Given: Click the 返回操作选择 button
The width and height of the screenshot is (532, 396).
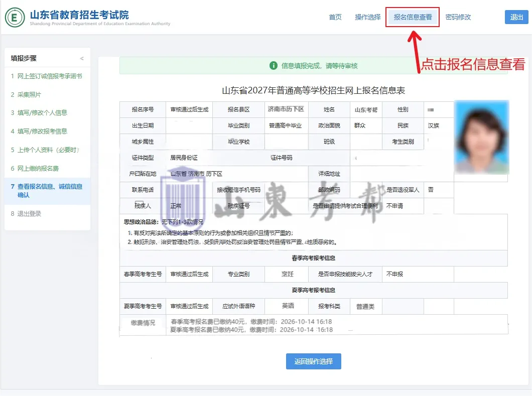Looking at the screenshot, I should (x=314, y=361).
